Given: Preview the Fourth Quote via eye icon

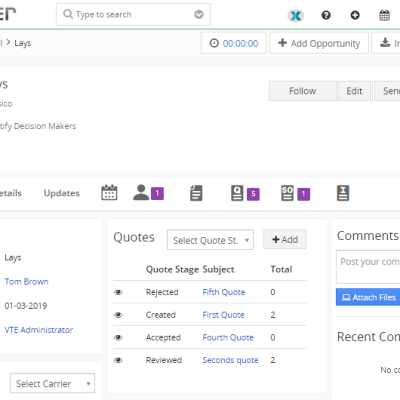Looking at the screenshot, I should click(x=118, y=338).
